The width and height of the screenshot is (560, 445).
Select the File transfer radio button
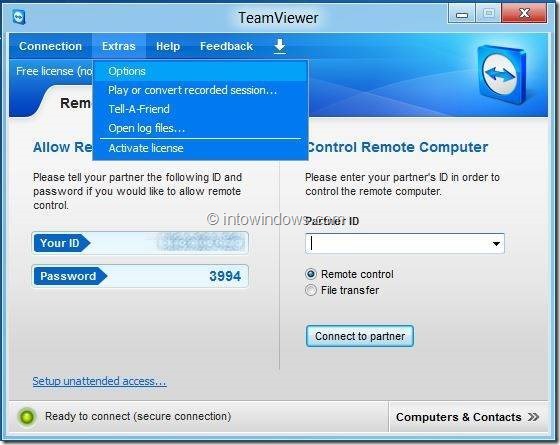click(x=311, y=290)
